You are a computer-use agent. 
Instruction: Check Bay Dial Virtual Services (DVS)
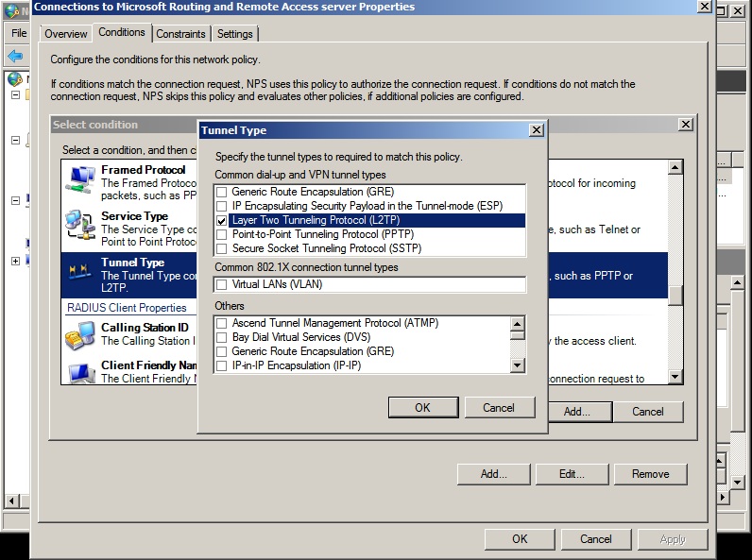(222, 337)
